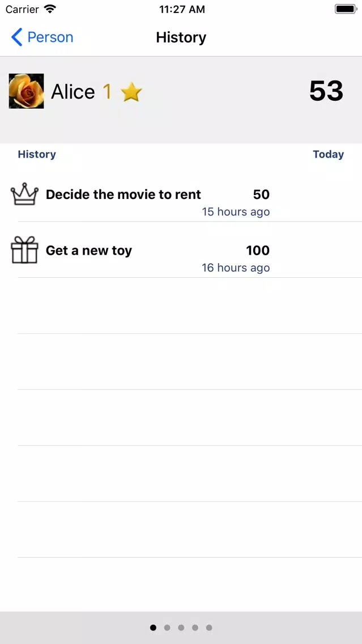
Task: Tap the '15 hours ago' timestamp
Action: point(236,212)
